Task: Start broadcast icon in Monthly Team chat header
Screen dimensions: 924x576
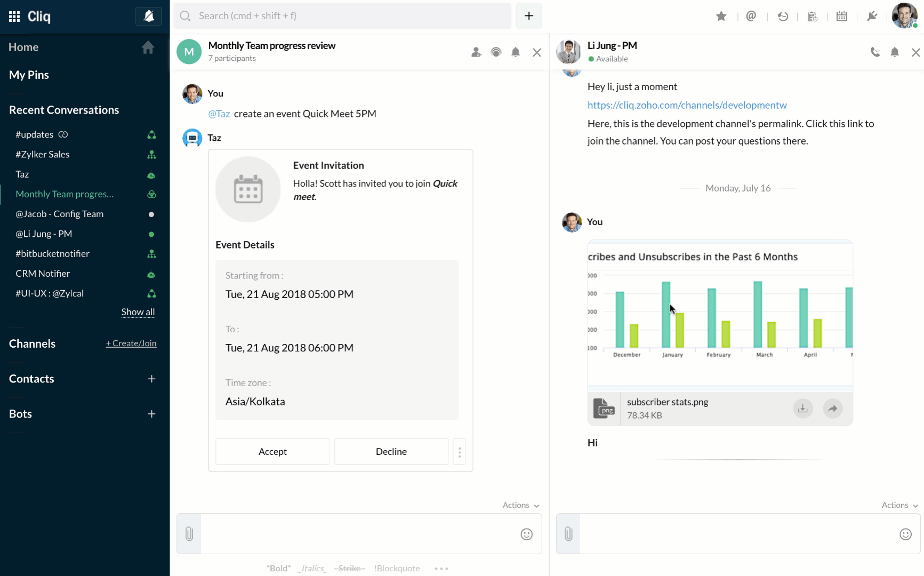Action: click(x=496, y=52)
